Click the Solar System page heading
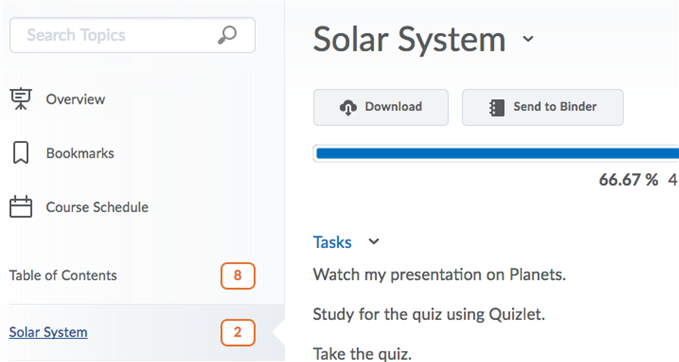679x362 pixels. click(x=410, y=39)
